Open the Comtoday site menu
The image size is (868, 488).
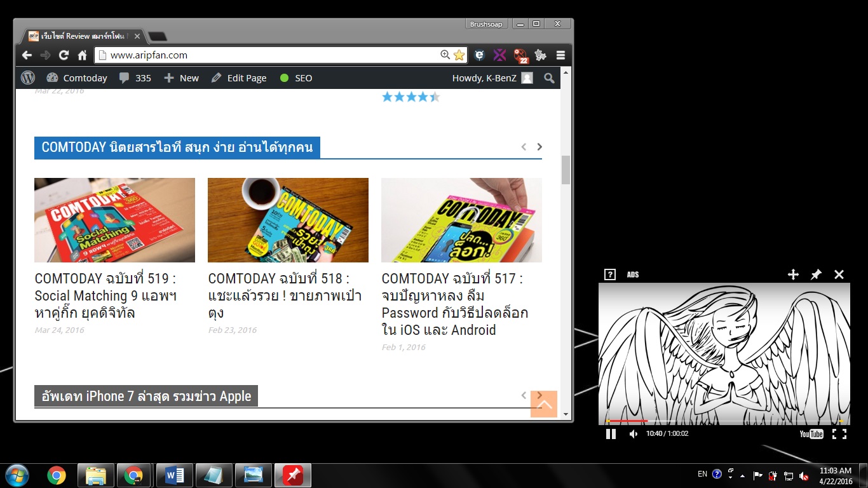pyautogui.click(x=76, y=78)
